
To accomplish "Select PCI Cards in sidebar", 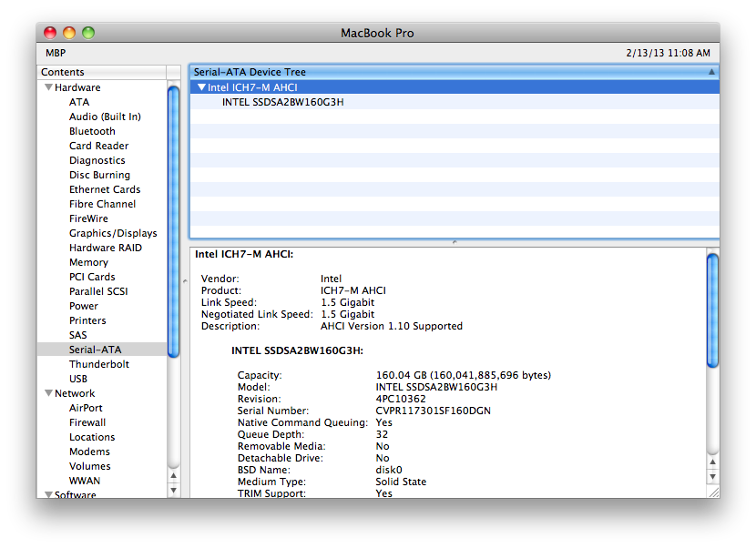I will pos(92,277).
